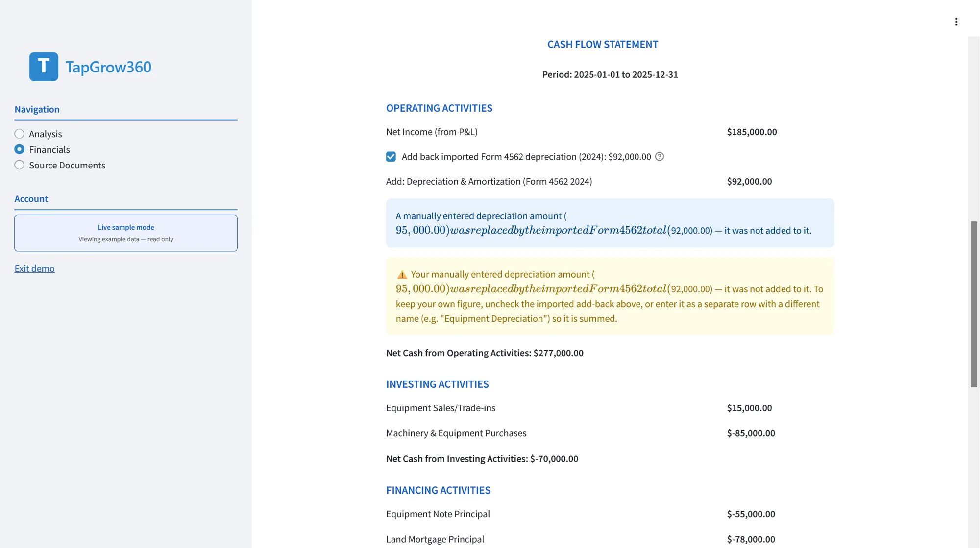This screenshot has height=548, width=980.
Task: Click the Net Income (from P&L) row label
Action: click(x=432, y=132)
